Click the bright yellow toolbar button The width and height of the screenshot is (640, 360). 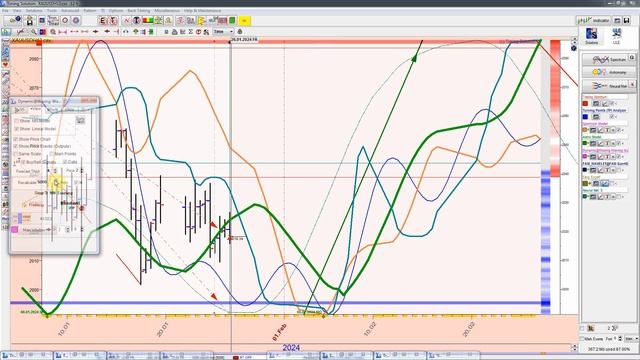pyautogui.click(x=244, y=20)
